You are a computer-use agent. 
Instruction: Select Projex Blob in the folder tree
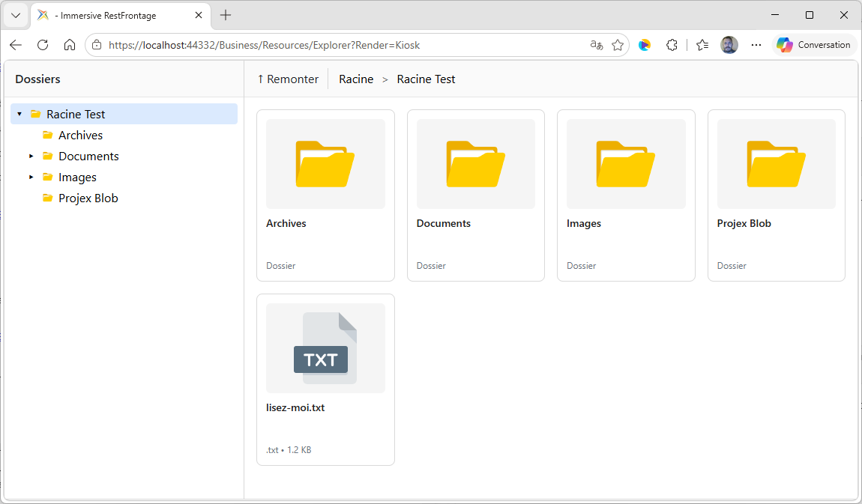88,198
